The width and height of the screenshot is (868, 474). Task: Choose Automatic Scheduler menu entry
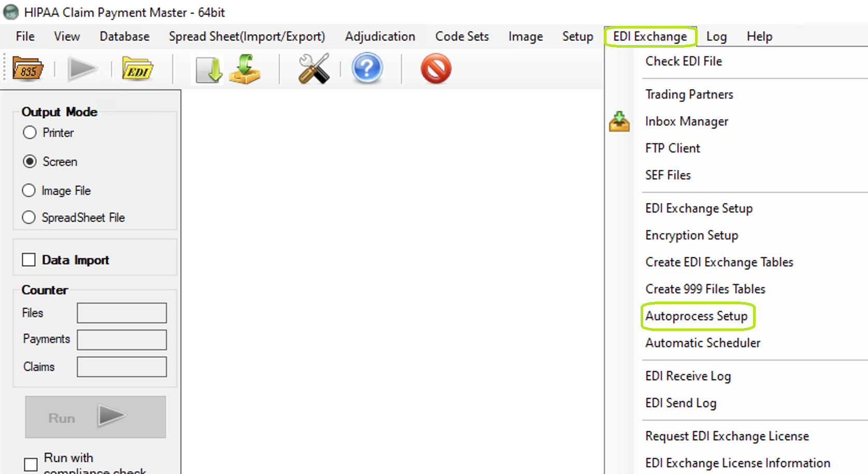click(703, 343)
